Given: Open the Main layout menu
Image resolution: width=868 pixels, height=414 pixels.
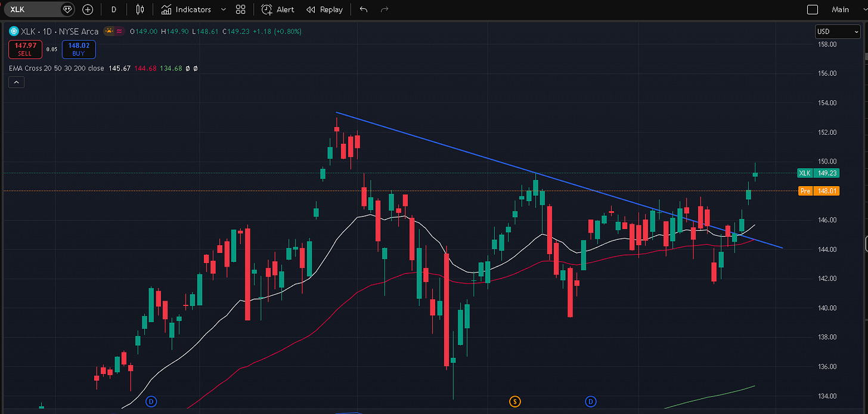Looking at the screenshot, I should click(840, 10).
